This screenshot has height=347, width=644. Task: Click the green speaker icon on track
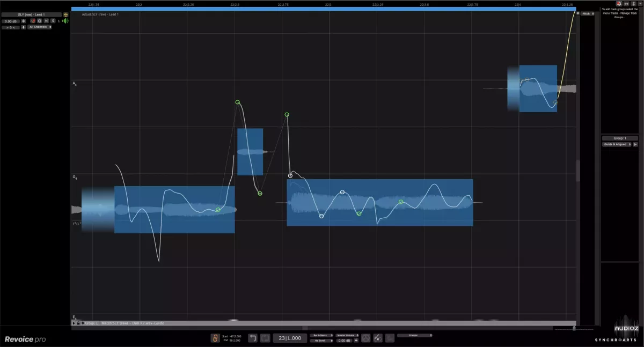pyautogui.click(x=65, y=21)
